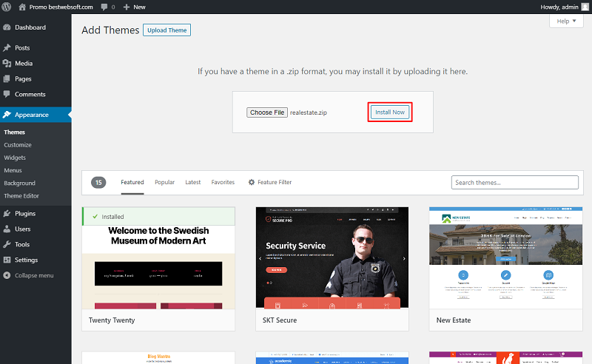Screen dimensions: 592x364
Task: Click the Plugins plug icon
Action: pyautogui.click(x=7, y=213)
